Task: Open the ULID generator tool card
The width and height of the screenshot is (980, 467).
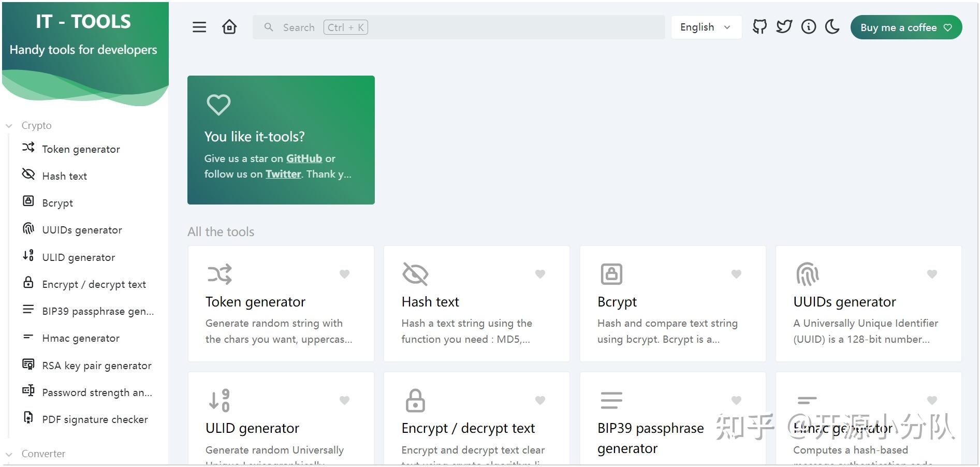Action: (x=281, y=418)
